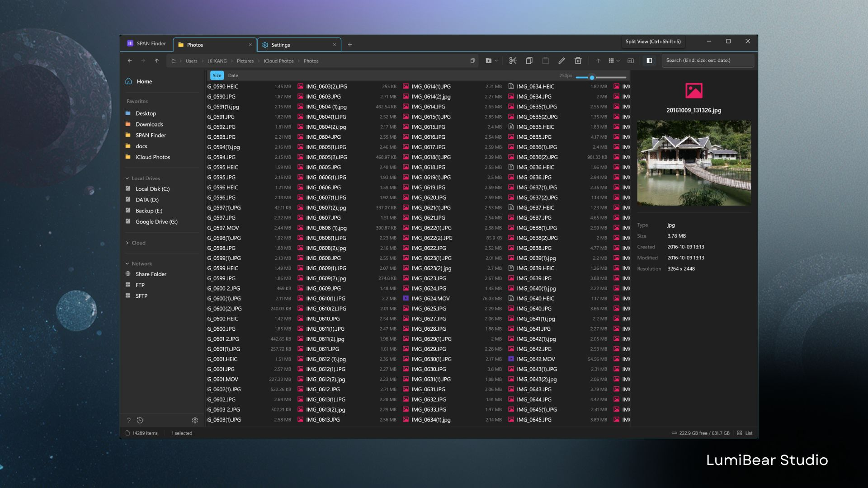Screen dimensions: 868x488
Task: Toggle Split View panel icon
Action: coord(649,61)
